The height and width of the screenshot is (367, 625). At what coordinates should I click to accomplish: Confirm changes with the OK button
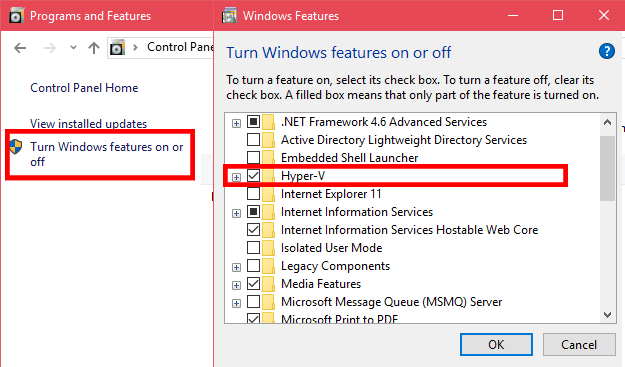tap(496, 344)
